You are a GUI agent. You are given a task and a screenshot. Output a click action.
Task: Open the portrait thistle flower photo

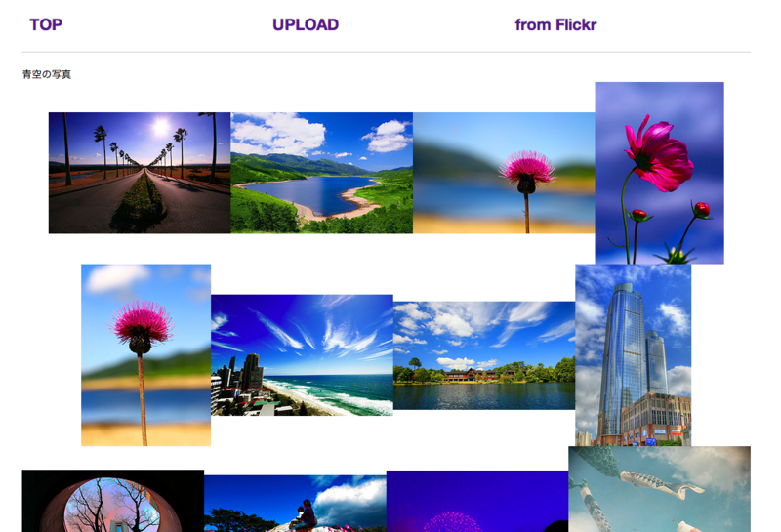(x=145, y=355)
